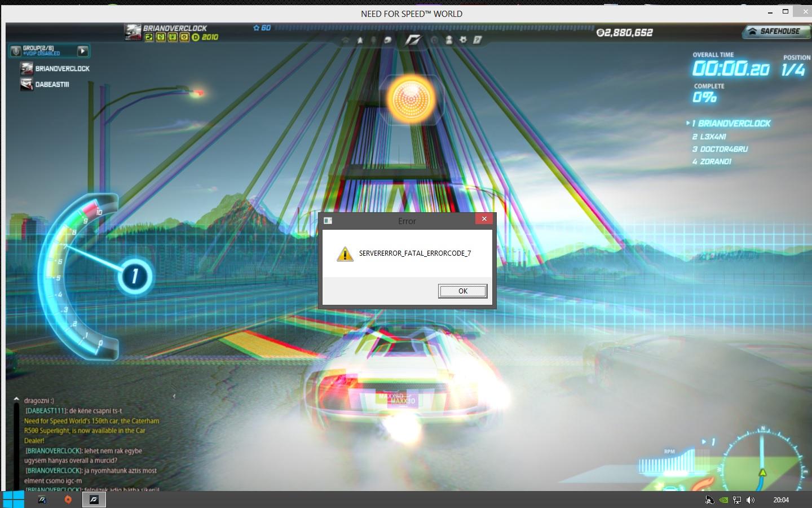Click the second yellow powerup icon under driver name
The height and width of the screenshot is (508, 812).
161,37
